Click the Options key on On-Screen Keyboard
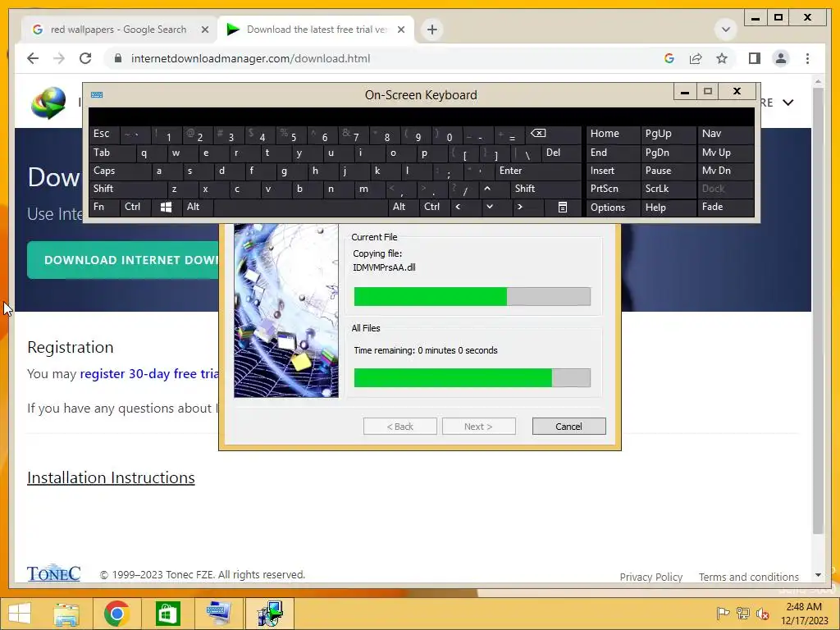This screenshot has width=840, height=630. [613, 208]
